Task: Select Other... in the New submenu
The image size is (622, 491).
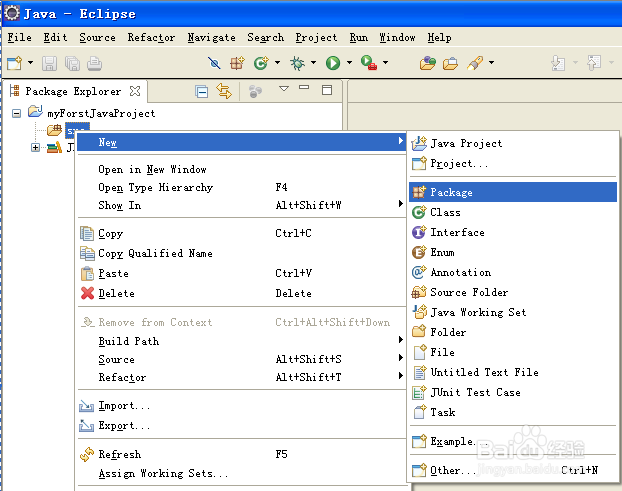Action: pos(513,470)
